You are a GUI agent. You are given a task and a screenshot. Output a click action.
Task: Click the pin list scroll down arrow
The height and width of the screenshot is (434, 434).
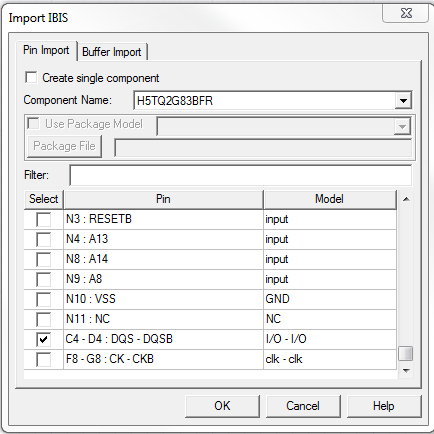(406, 371)
